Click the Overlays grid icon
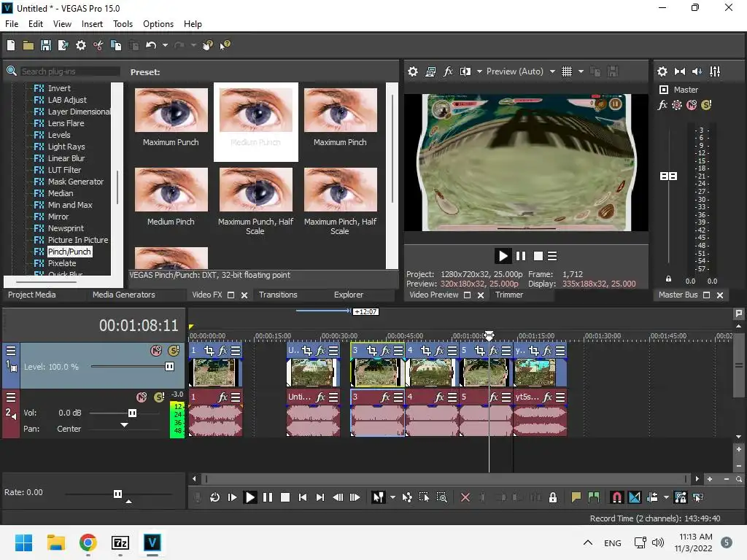 [x=566, y=71]
